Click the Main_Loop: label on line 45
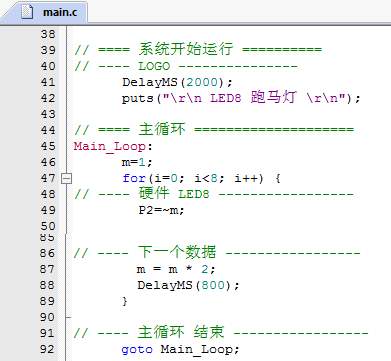 pyautogui.click(x=113, y=146)
